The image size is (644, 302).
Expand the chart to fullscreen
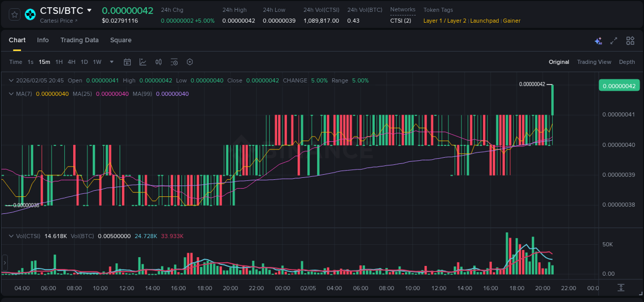pyautogui.click(x=613, y=40)
